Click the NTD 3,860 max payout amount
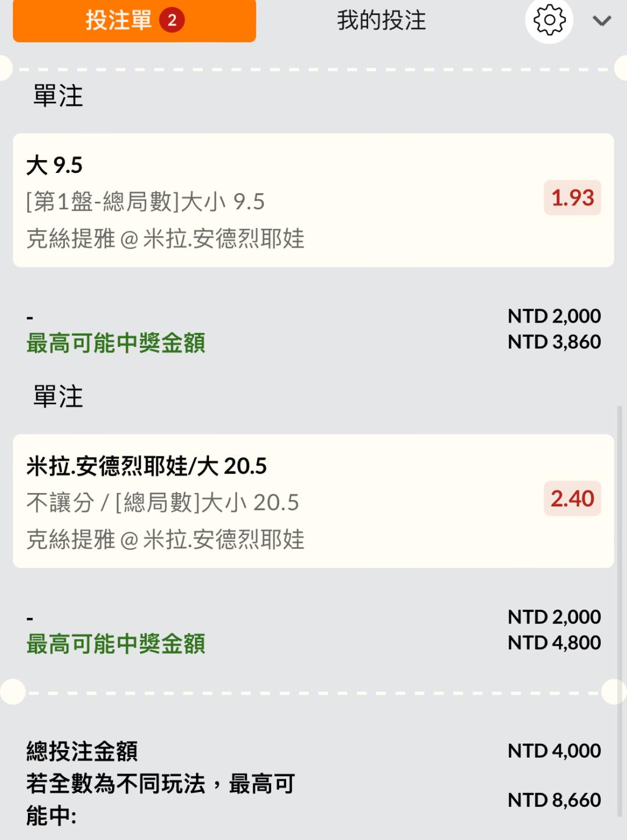The image size is (627, 840). click(x=554, y=342)
